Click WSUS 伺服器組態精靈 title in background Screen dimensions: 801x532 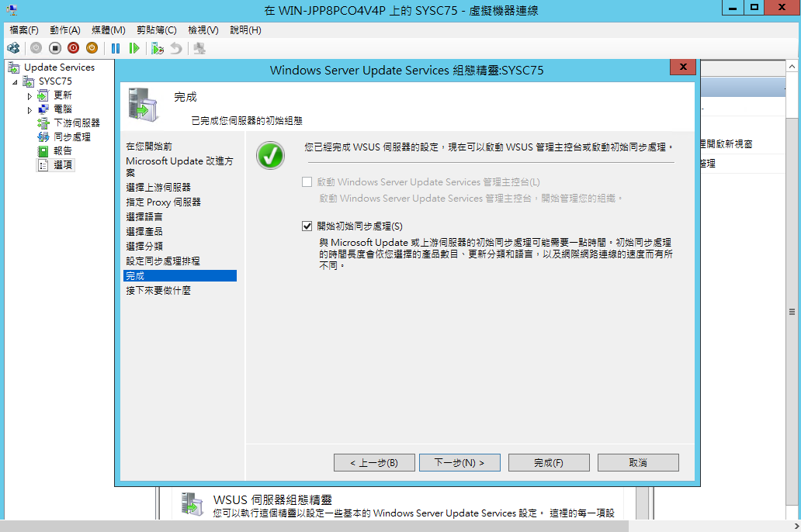coord(272,499)
